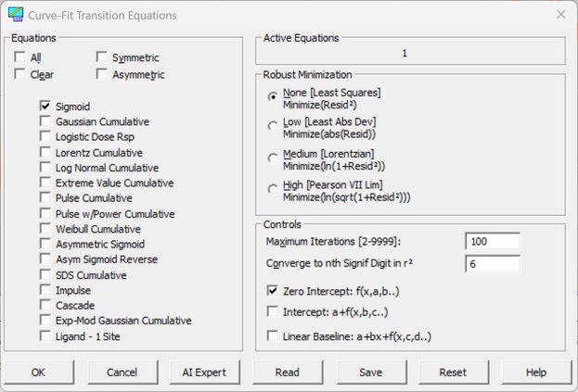Click the Maximum Iterations input field
The height and width of the screenshot is (392, 578).
tap(493, 242)
